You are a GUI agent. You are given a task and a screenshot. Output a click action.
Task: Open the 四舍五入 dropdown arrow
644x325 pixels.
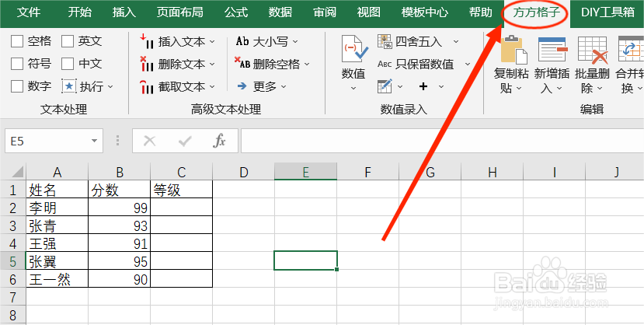pyautogui.click(x=456, y=41)
